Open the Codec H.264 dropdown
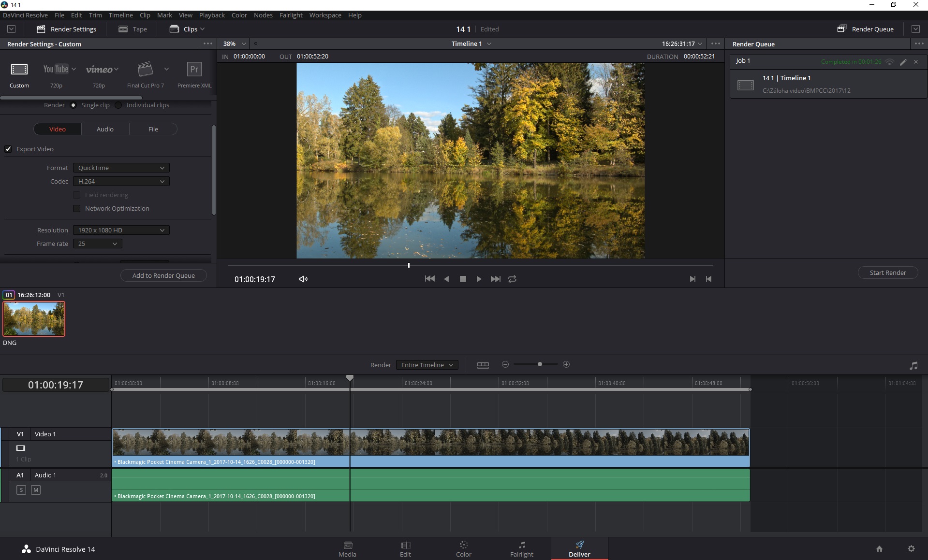Screen dimensions: 928x560 point(121,181)
